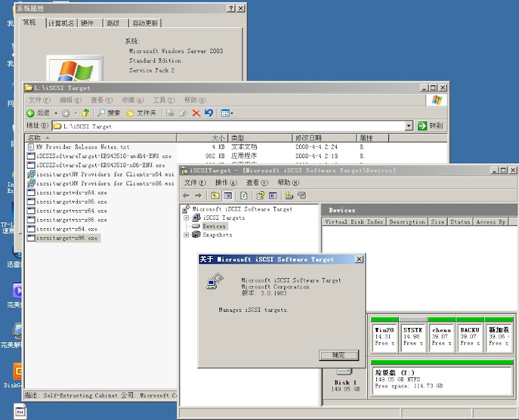This screenshot has height=420, width=519.
Task: Open the Forward history dropdown arrow
Action: pos(75,113)
